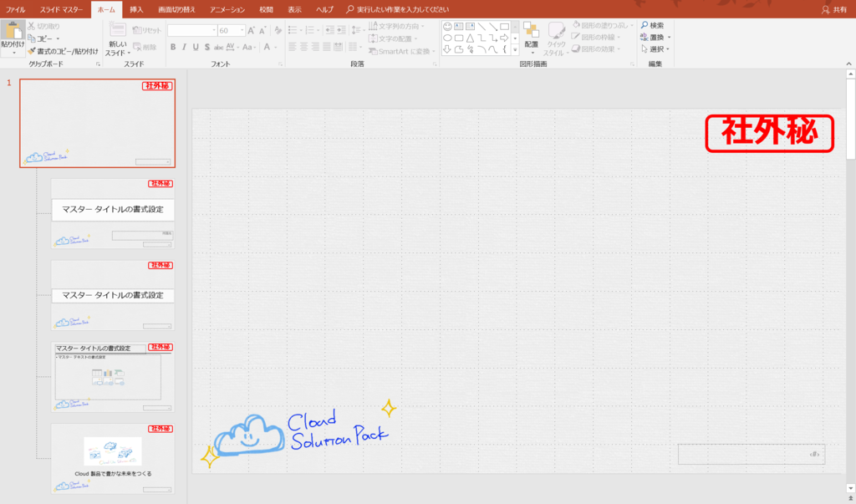856x504 pixels.
Task: Toggle text Shadow (S) formatting
Action: coord(207,47)
